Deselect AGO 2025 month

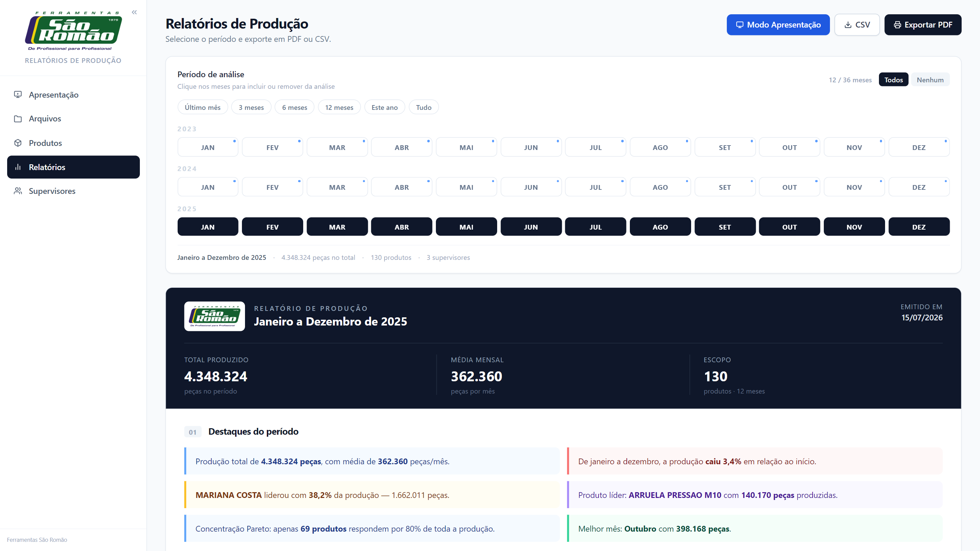point(660,227)
